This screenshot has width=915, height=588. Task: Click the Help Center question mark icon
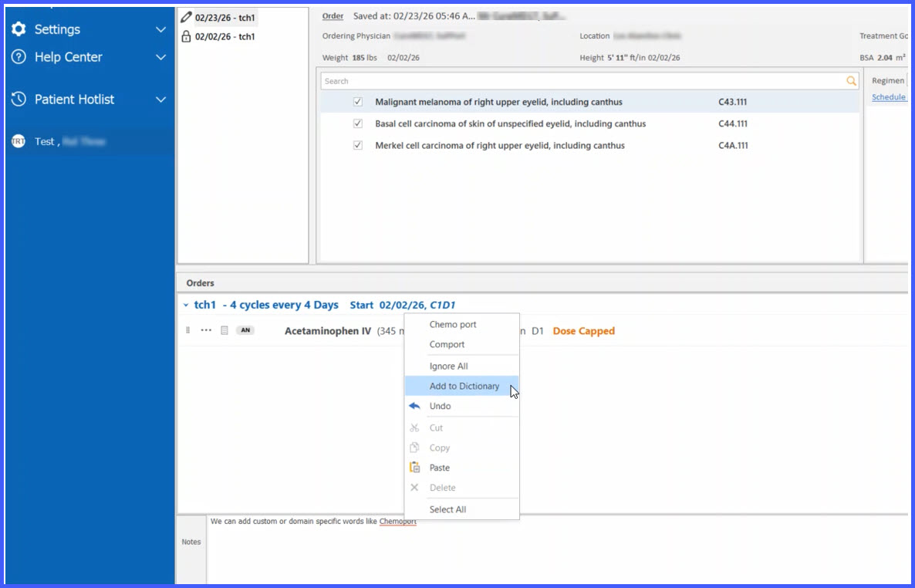(x=19, y=57)
